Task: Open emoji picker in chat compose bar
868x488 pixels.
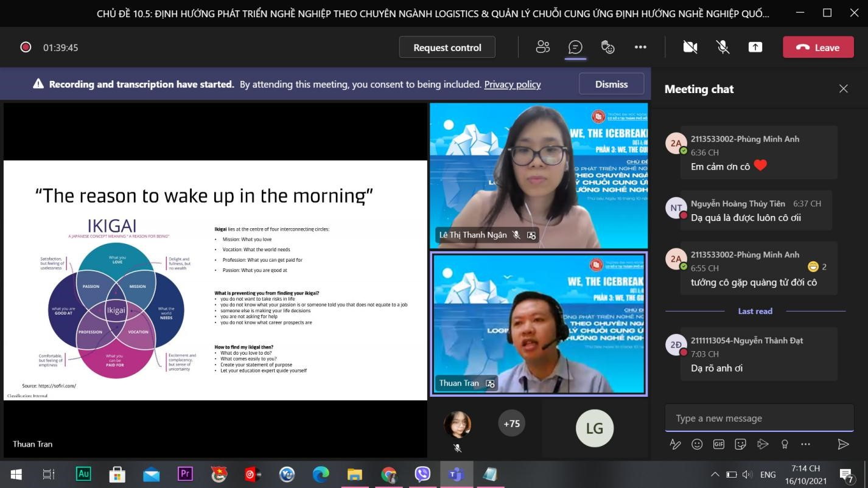Action: [697, 444]
